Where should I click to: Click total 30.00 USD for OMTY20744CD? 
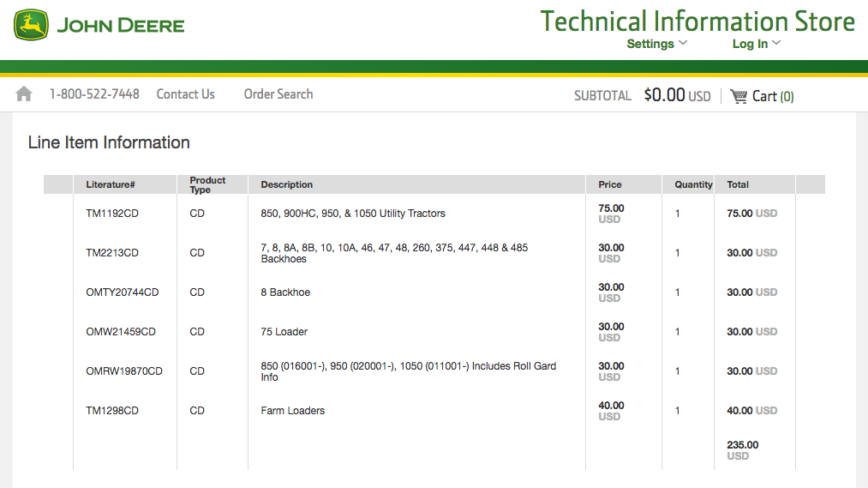751,292
